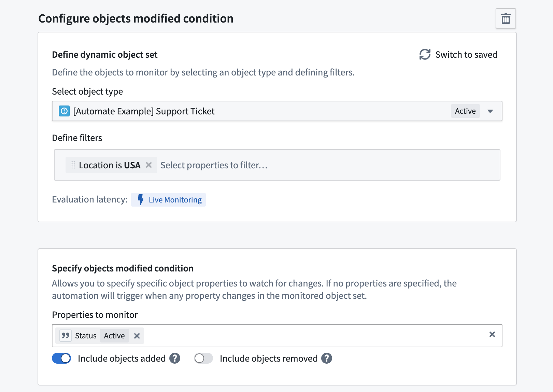This screenshot has height=392, width=553.
Task: Click the Active tag in object type selector
Action: 465,111
